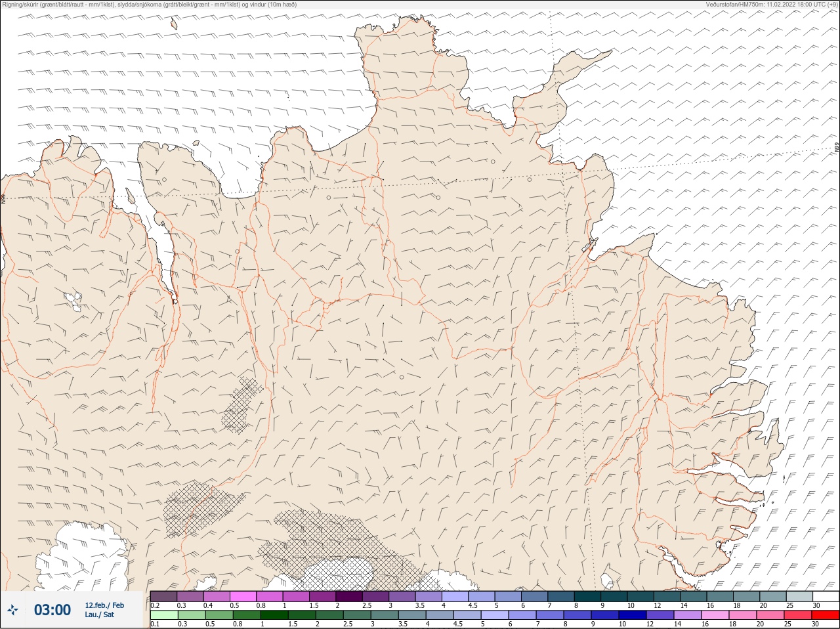Viewport: 840px width, 629px height.
Task: Click the legend label '0.2'
Action: [x=155, y=605]
